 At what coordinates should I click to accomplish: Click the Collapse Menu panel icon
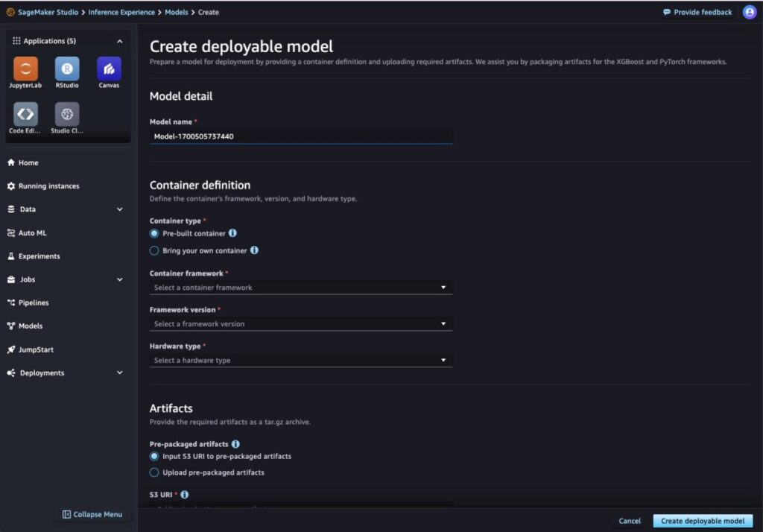66,514
